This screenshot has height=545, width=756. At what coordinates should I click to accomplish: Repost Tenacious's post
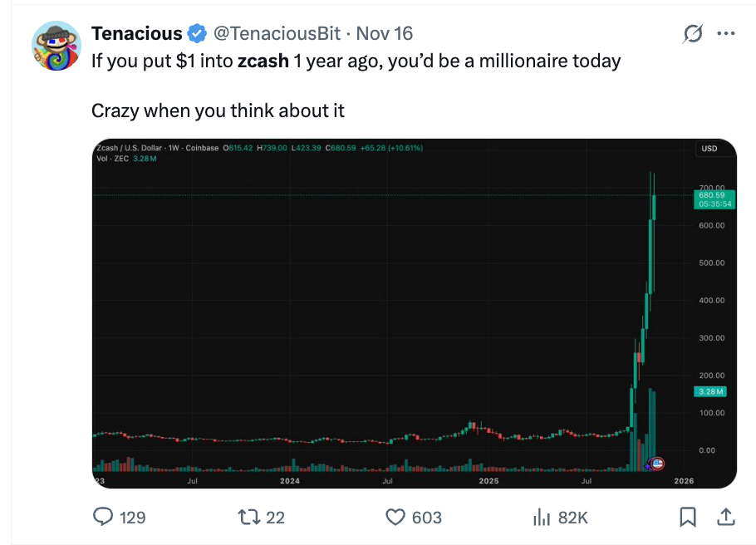coord(249,517)
